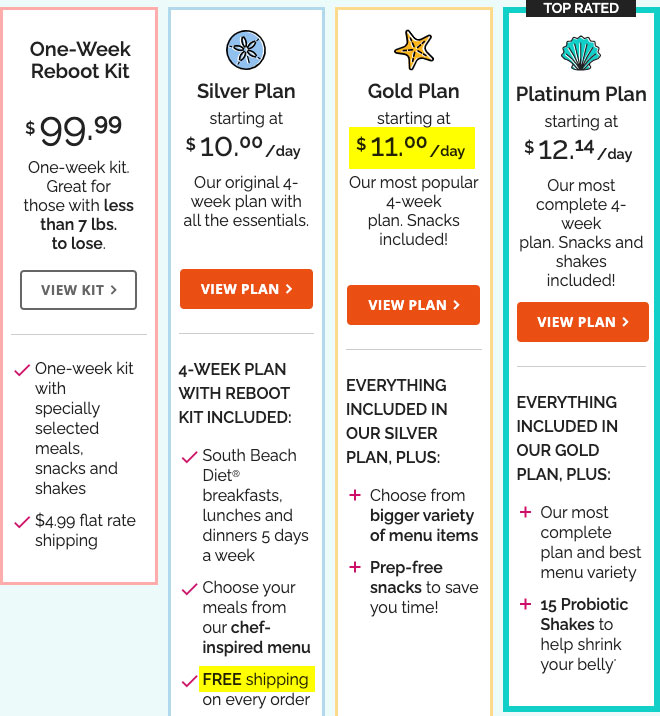View the Silver Plan details
The width and height of the screenshot is (660, 716).
246,289
